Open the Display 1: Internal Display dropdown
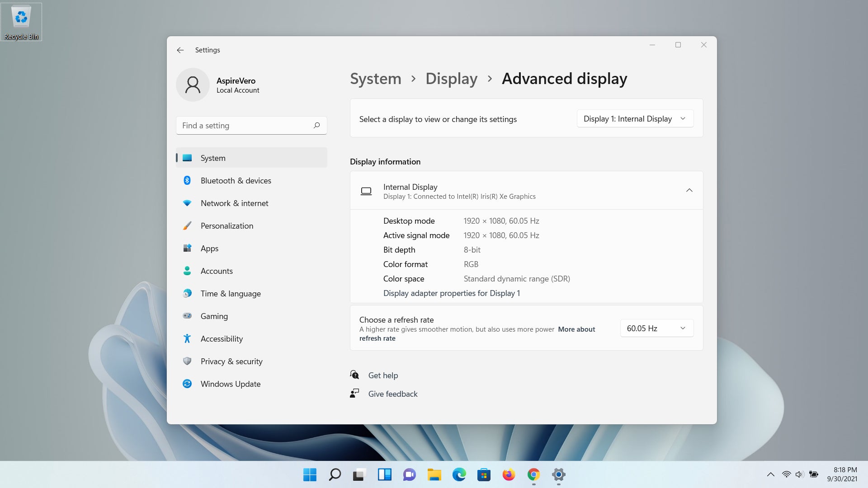 [635, 119]
